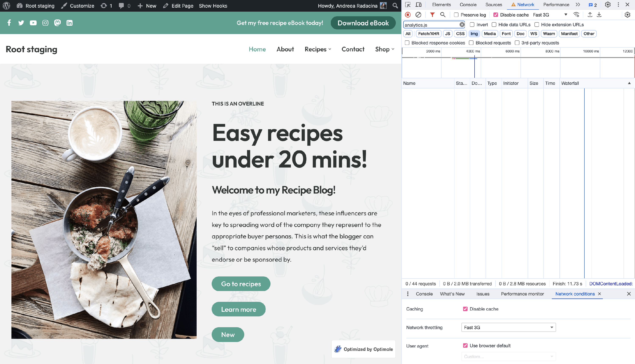Click the analytics.js filter input field

pyautogui.click(x=431, y=25)
